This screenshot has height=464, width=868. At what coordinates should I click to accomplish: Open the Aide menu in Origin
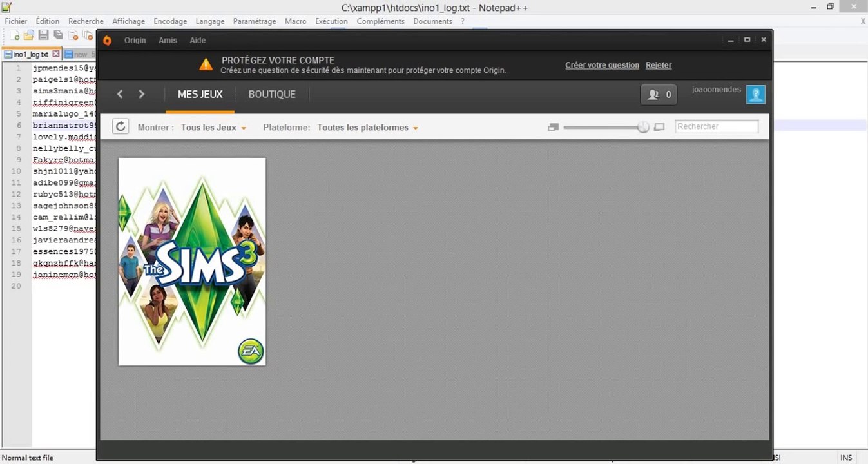[x=198, y=40]
